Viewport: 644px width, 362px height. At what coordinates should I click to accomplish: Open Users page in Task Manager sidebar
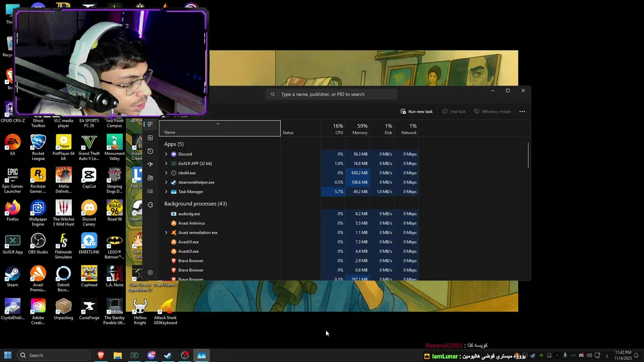(150, 178)
